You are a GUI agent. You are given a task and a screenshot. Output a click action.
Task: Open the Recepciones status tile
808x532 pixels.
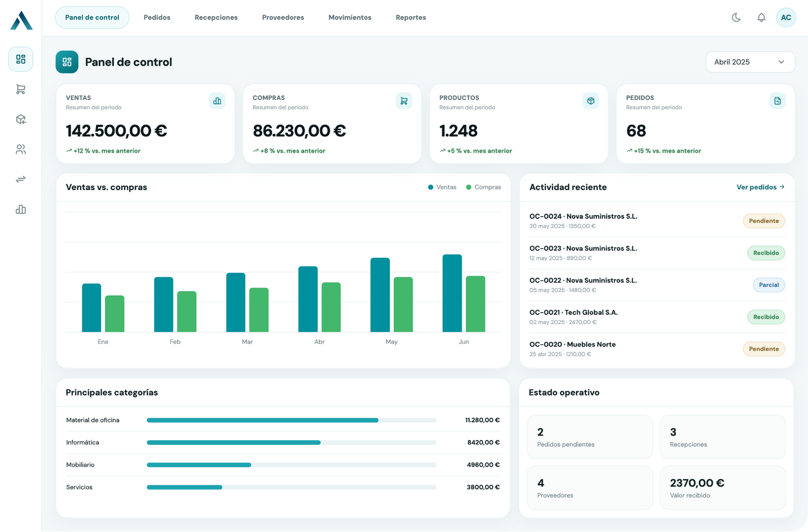pyautogui.click(x=723, y=437)
